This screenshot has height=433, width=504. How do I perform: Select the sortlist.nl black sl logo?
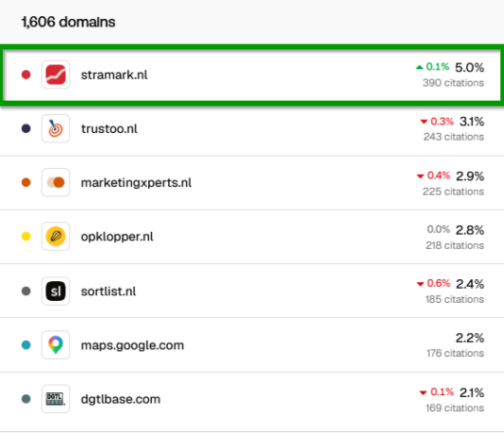pyautogui.click(x=56, y=291)
